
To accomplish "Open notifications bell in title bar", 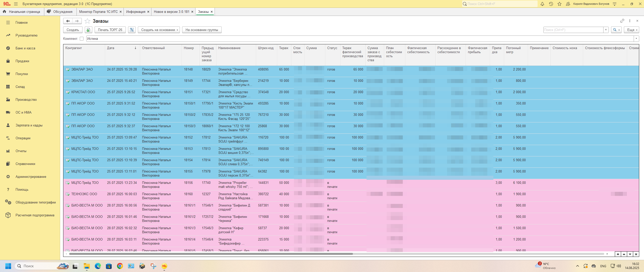I will tap(542, 4).
